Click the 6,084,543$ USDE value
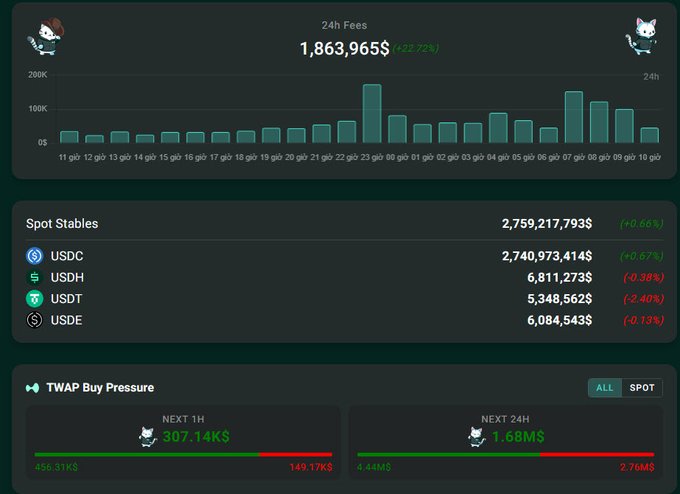680x494 pixels. click(x=559, y=320)
